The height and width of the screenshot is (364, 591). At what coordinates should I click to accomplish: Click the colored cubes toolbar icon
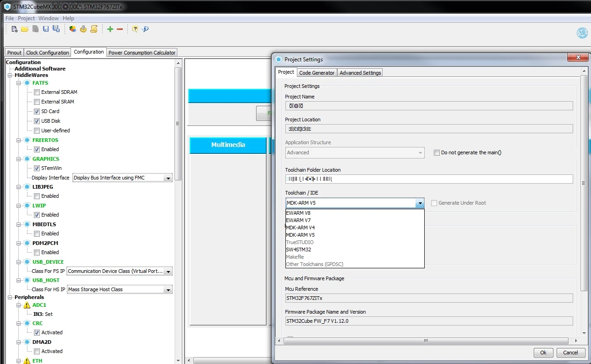pos(73,29)
